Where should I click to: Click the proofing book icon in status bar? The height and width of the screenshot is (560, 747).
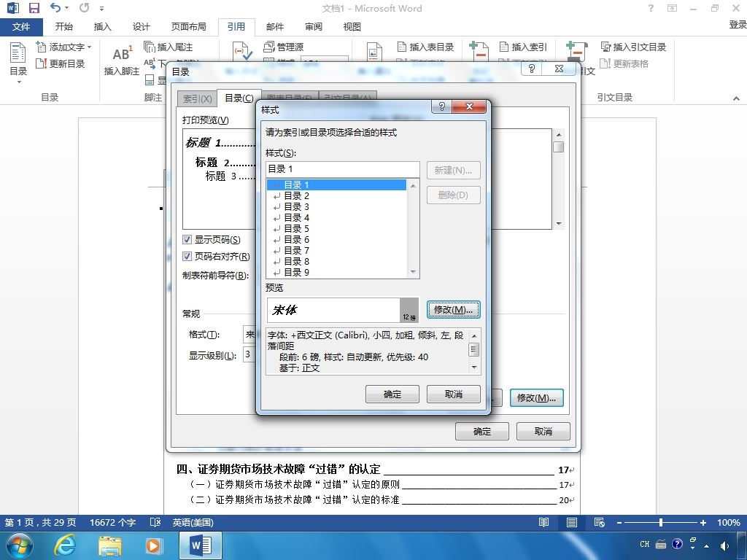155,522
